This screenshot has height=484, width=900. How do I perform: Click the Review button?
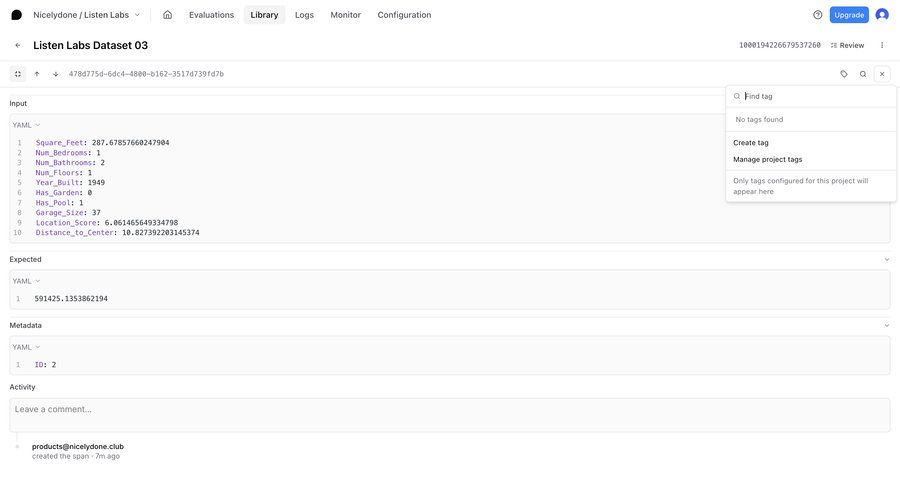coord(847,45)
